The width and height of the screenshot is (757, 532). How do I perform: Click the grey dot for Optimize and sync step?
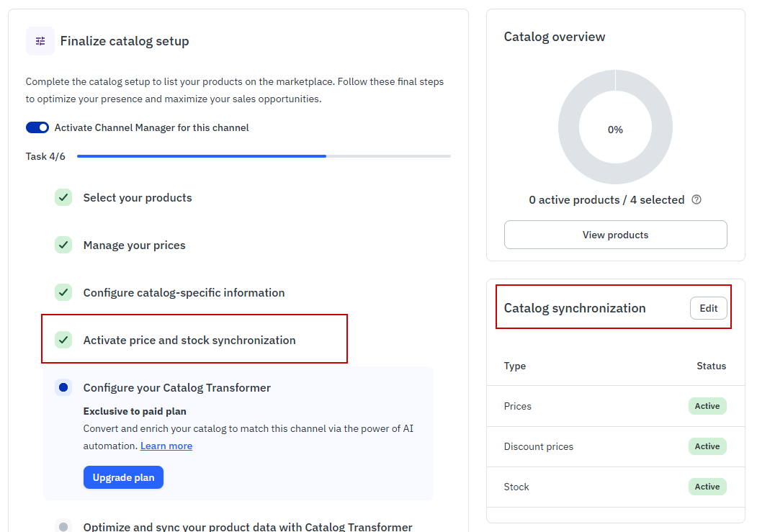pos(63,526)
